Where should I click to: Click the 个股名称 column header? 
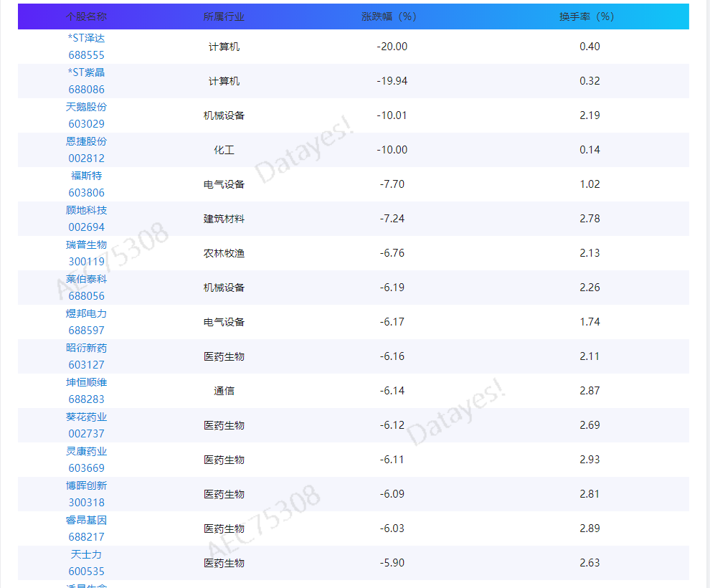pyautogui.click(x=87, y=15)
